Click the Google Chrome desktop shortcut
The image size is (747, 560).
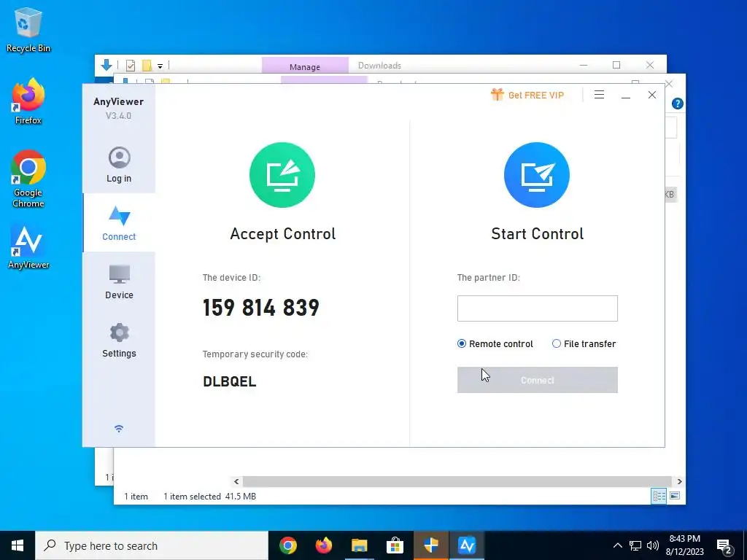click(x=28, y=179)
